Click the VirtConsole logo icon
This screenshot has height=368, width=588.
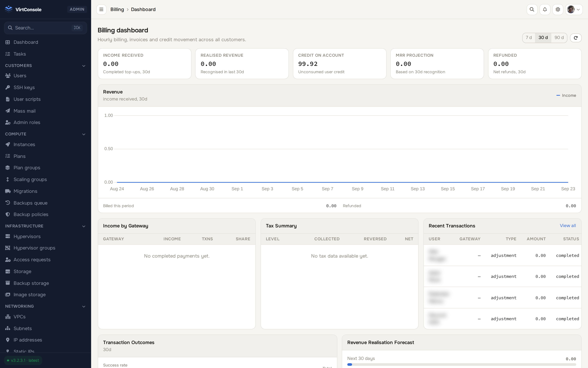(9, 9)
